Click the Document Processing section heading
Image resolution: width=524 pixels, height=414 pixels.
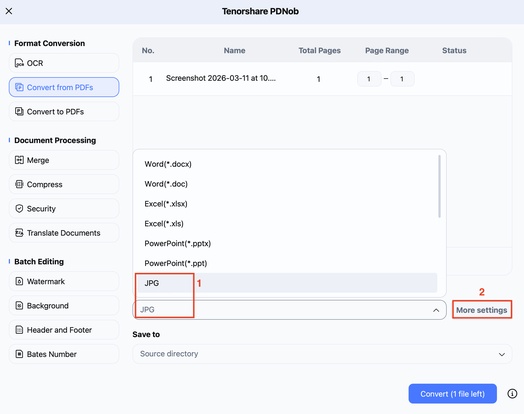tap(55, 140)
